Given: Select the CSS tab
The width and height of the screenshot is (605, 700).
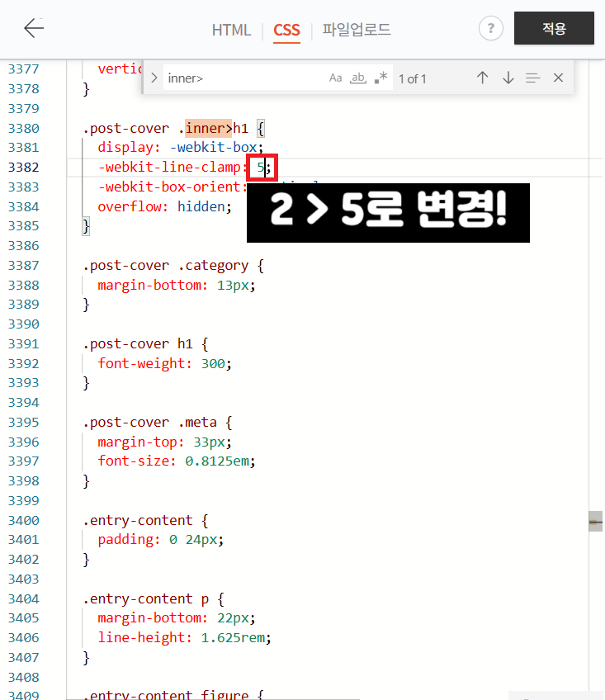Looking at the screenshot, I should point(286,30).
